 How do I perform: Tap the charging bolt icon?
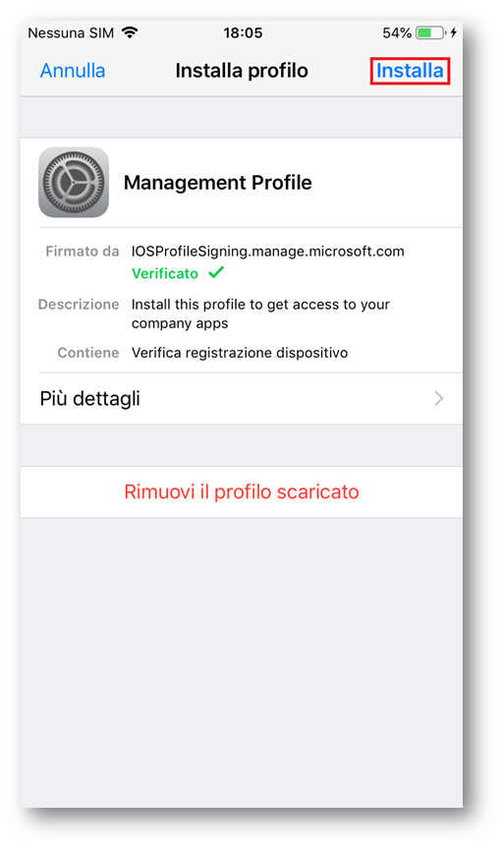453,33
